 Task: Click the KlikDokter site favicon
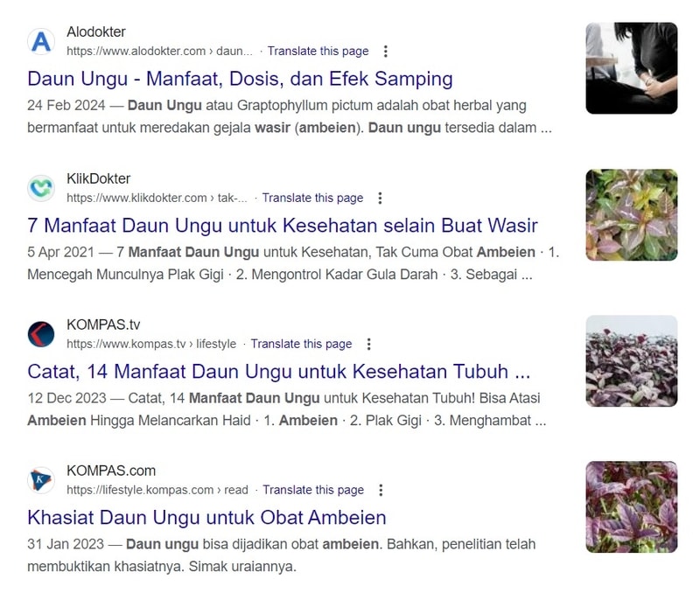coord(41,188)
